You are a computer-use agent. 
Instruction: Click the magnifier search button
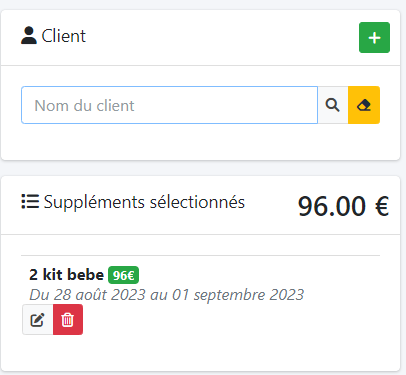point(333,105)
